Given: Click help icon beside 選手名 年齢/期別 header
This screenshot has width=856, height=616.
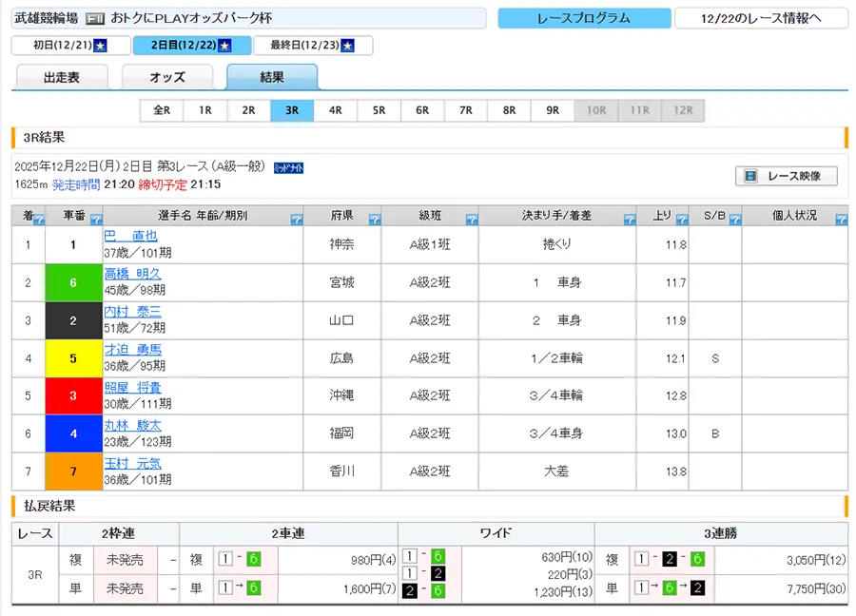Looking at the screenshot, I should (296, 220).
